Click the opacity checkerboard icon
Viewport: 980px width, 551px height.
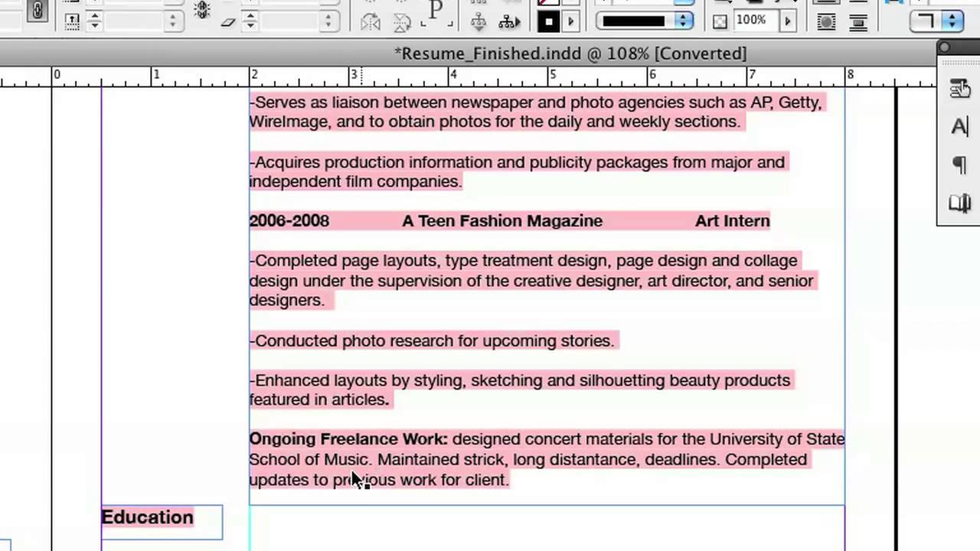pos(720,21)
